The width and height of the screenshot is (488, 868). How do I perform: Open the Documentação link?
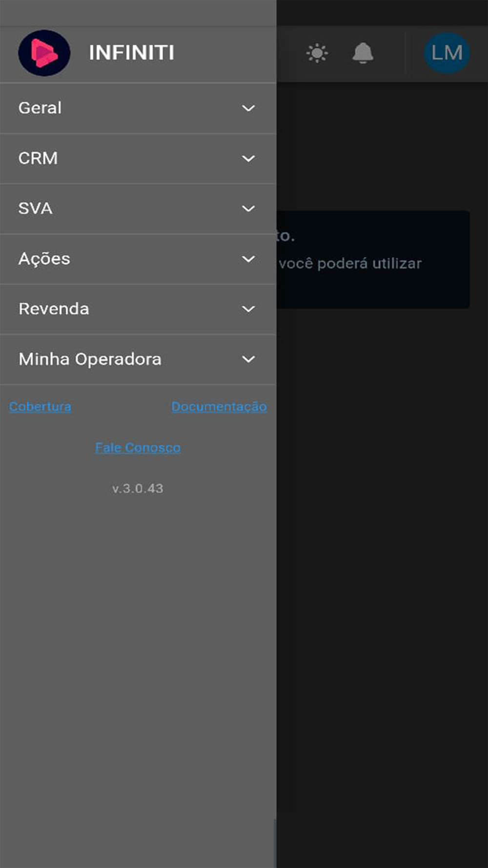click(219, 407)
